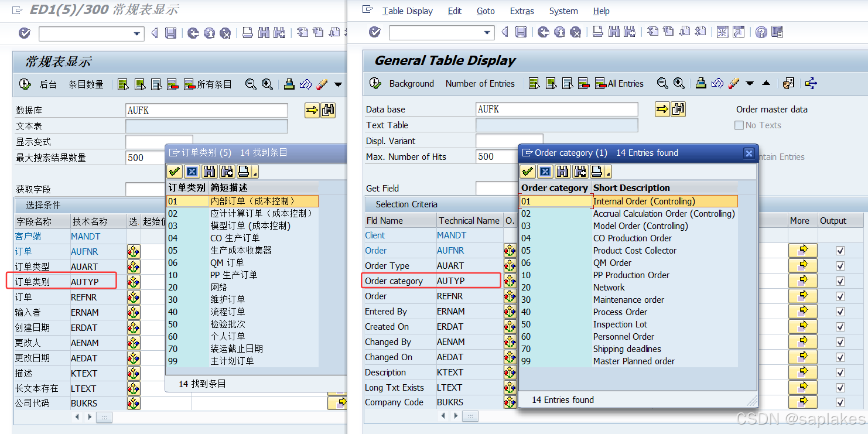Image resolution: width=868 pixels, height=434 pixels.
Task: Open the Table Display menu
Action: click(408, 11)
